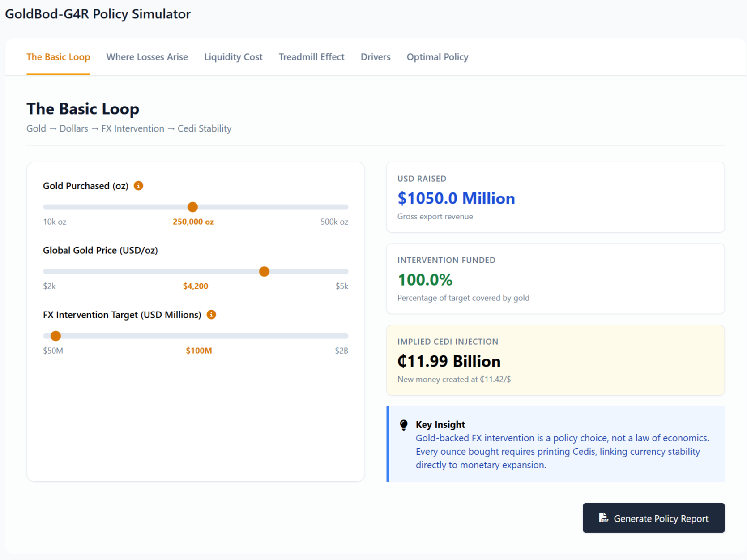Screen dimensions: 747x560
Task: Click the $4,200 gold price label
Action: (x=195, y=286)
